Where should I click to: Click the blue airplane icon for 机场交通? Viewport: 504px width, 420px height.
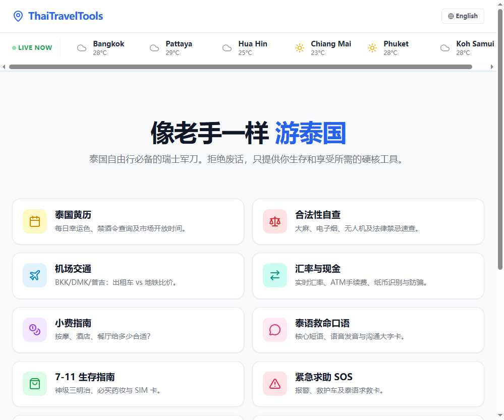click(x=35, y=275)
